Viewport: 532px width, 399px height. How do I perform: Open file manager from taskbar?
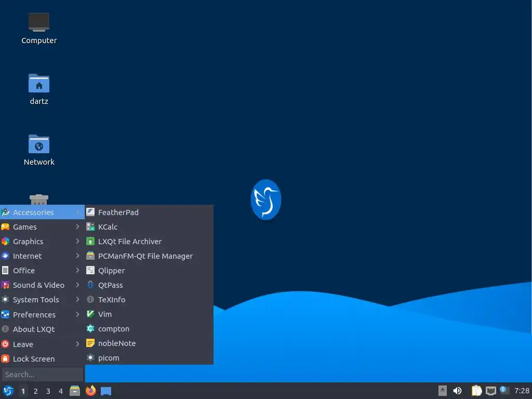(x=75, y=391)
